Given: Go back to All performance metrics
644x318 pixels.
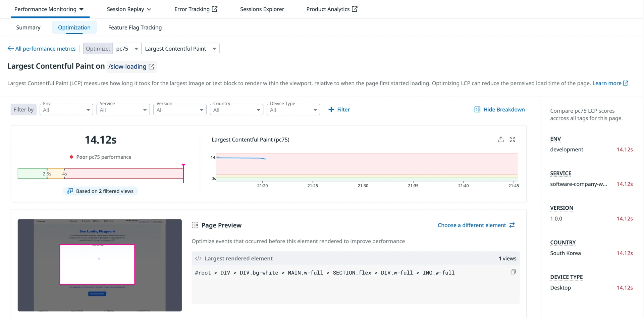Looking at the screenshot, I should pos(42,49).
